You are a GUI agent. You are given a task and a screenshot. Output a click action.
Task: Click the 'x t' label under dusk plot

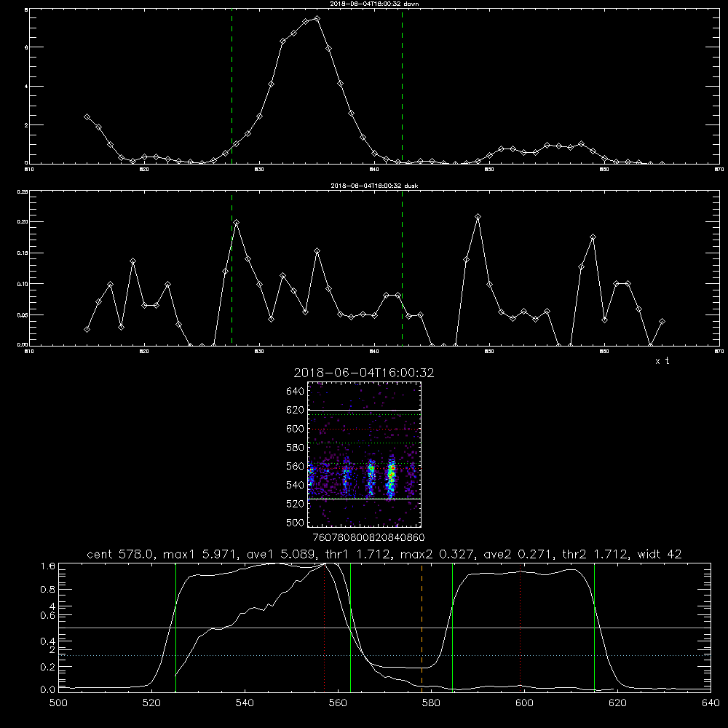pos(662,361)
